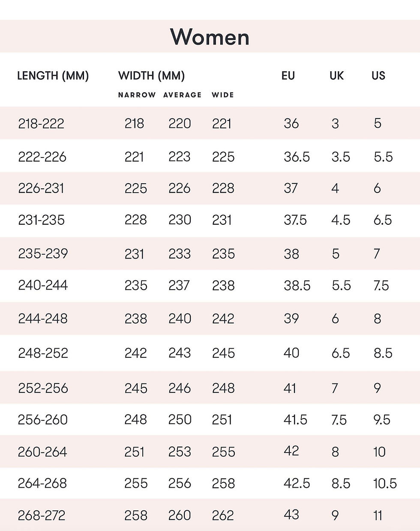
Task: Click EU size 37.5 cell
Action: point(295,220)
